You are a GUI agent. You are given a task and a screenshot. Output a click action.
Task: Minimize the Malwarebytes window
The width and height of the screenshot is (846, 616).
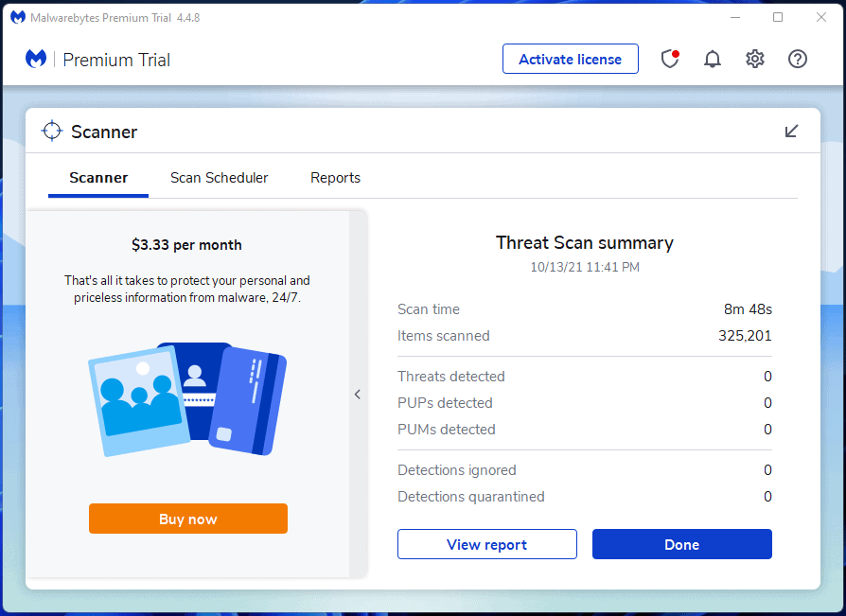click(x=734, y=17)
